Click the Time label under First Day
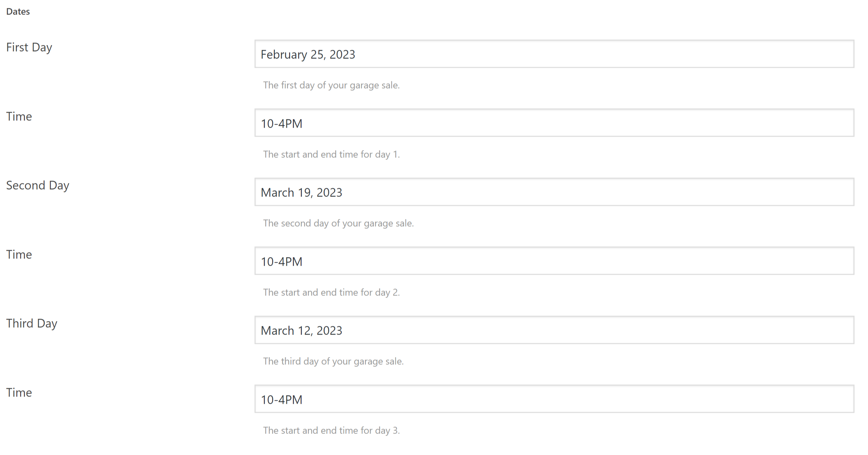Viewport: 868px width, 455px height. pyautogui.click(x=19, y=117)
